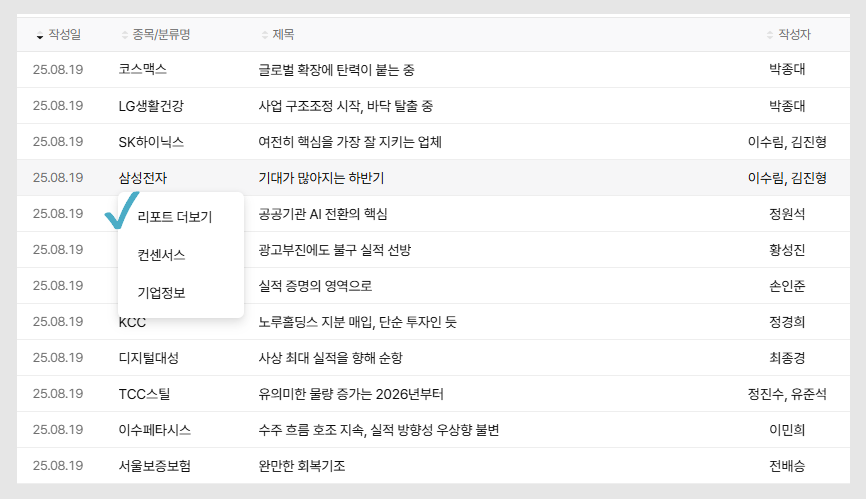Click the 삼성전자 stock name
This screenshot has height=499, width=866.
tap(143, 178)
